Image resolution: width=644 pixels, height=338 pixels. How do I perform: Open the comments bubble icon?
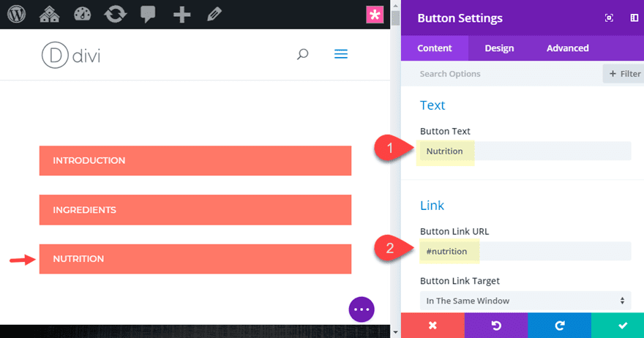click(x=148, y=14)
